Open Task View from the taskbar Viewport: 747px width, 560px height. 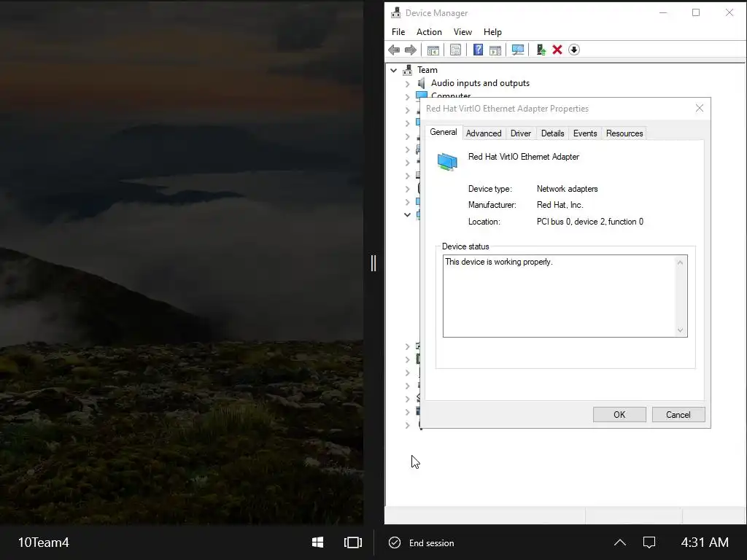[x=353, y=542]
